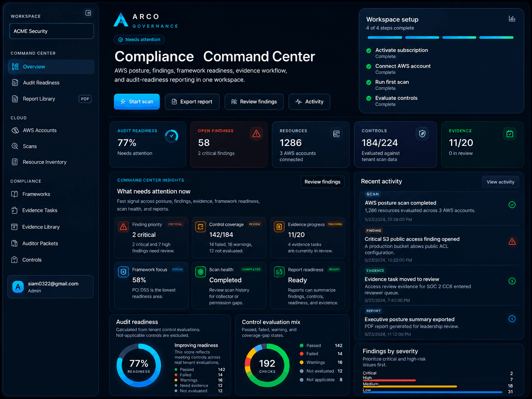Click the Evidence Tasks icon
Image resolution: width=532 pixels, height=399 pixels.
click(14, 210)
